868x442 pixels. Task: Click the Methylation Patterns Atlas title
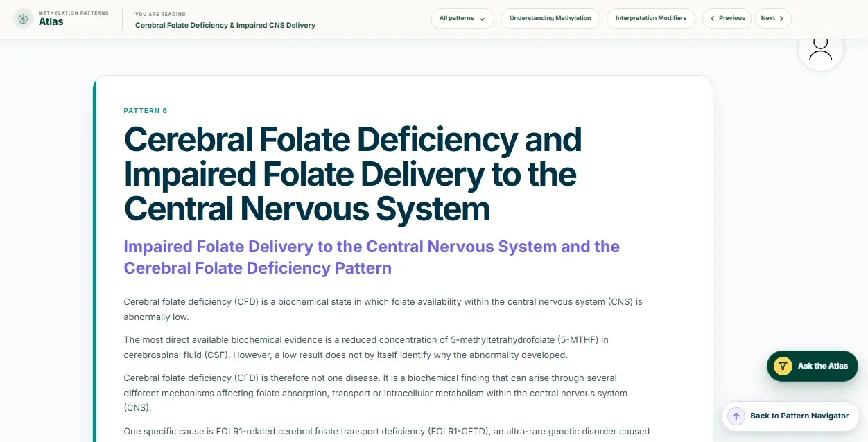click(x=73, y=18)
